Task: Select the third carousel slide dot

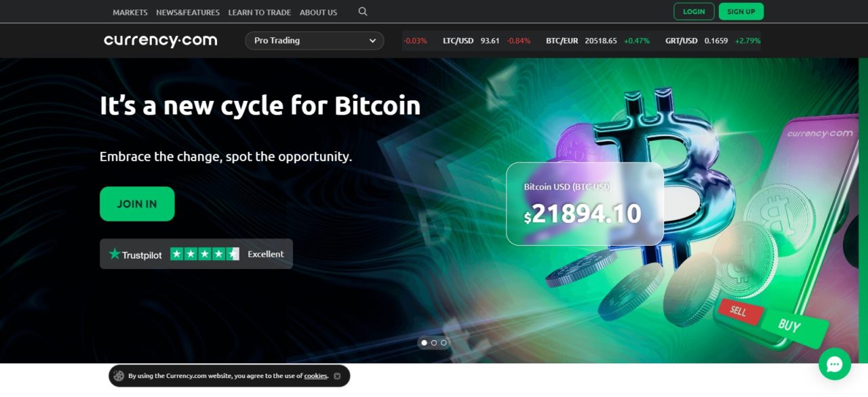Action: (443, 343)
